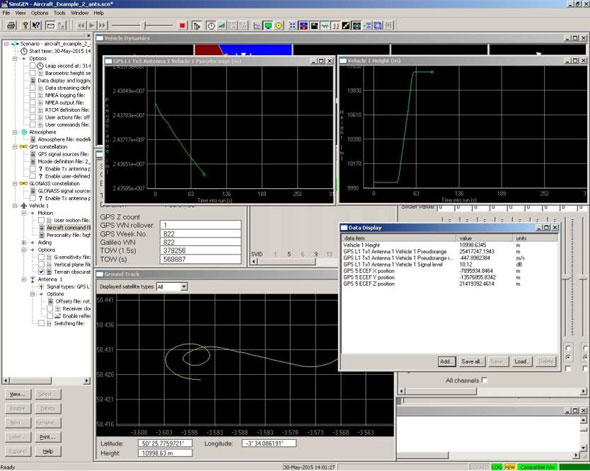Toggle the RTCM definition file checkbox
Image resolution: width=590 pixels, height=471 pixels.
33,110
